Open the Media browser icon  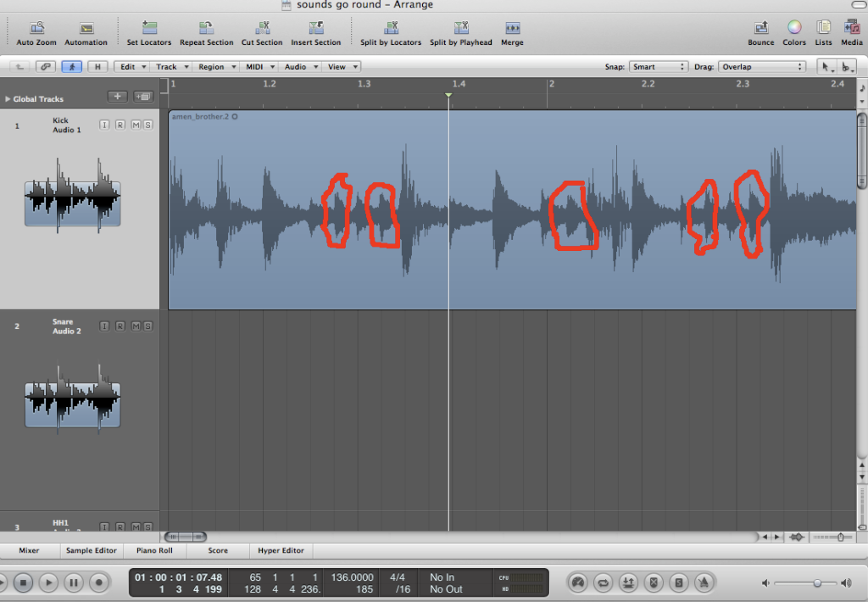[x=852, y=28]
